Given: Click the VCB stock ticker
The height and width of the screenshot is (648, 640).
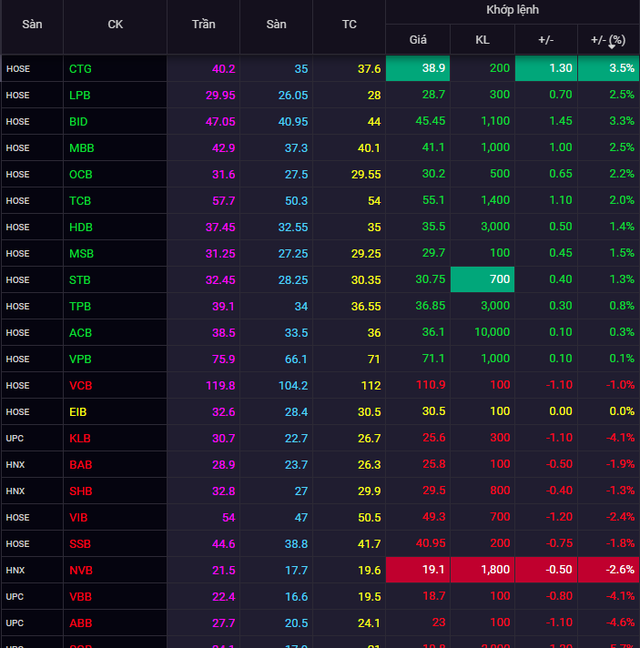Looking at the screenshot, I should point(80,385).
